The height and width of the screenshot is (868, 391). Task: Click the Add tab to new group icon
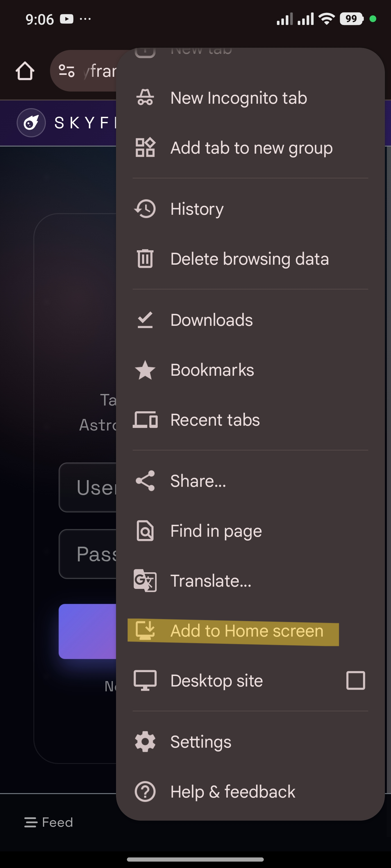click(145, 148)
